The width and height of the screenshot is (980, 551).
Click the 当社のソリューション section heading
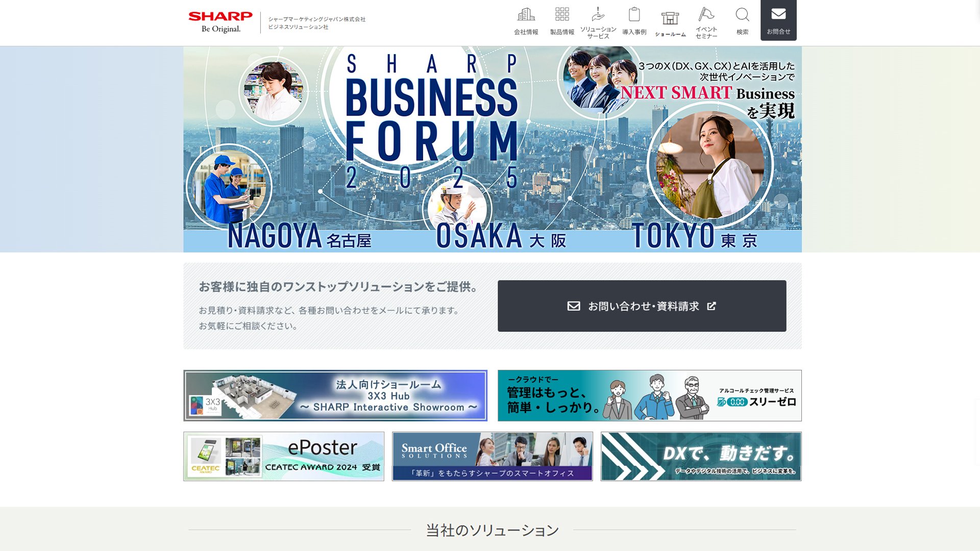click(x=493, y=530)
